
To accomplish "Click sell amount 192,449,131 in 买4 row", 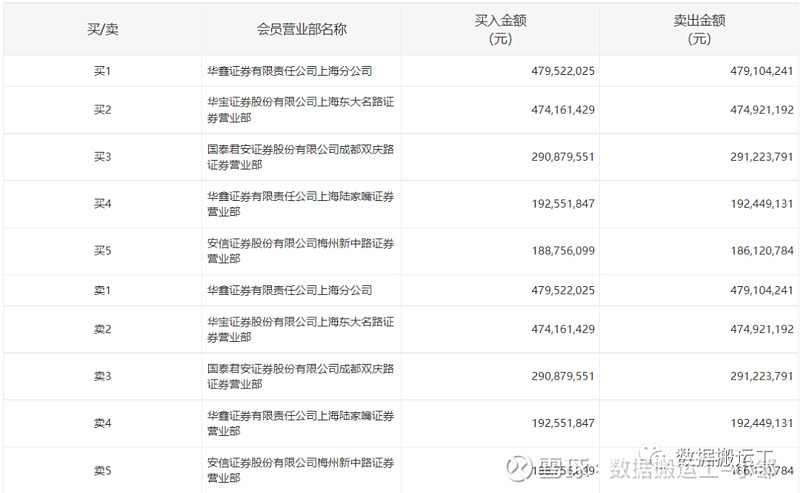I will tap(762, 204).
